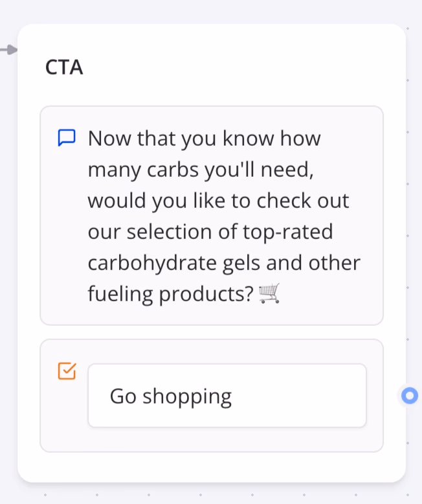The image size is (422, 504).
Task: Place cursor on "many carbs you'll need" line
Action: (195, 170)
